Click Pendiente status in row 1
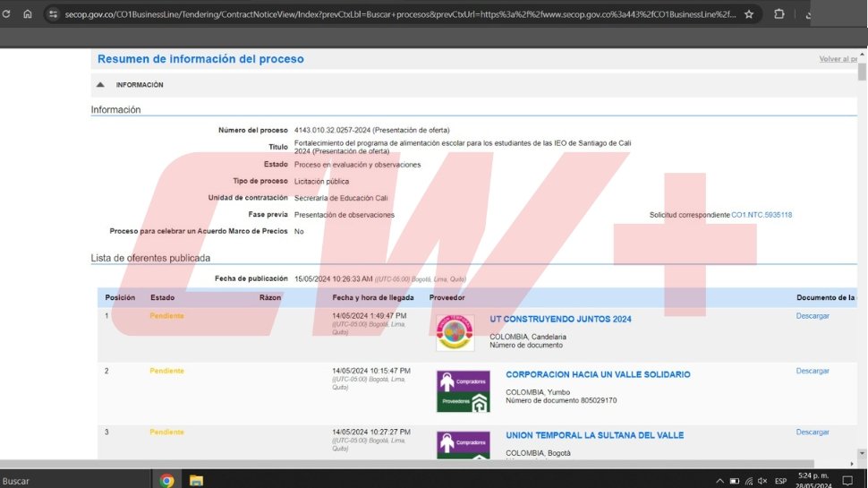Screen dimensions: 868x488 point(166,316)
